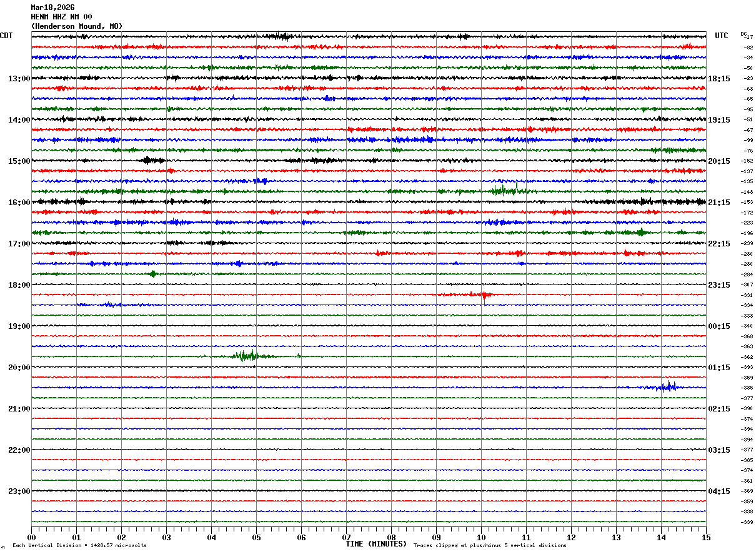The image size is (756, 554).
Task: Select the 22:00 CDT time label
Action: coord(19,450)
